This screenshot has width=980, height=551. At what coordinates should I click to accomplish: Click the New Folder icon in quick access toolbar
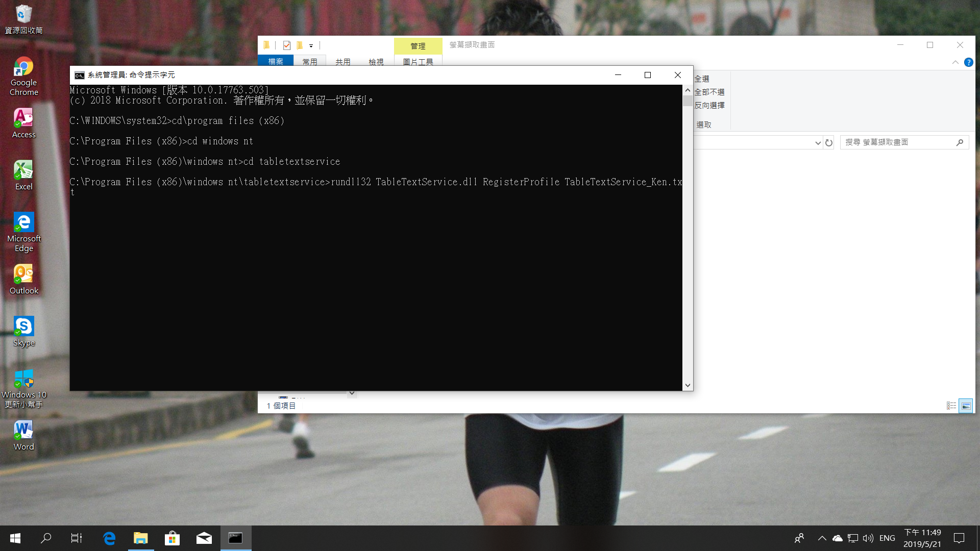(300, 45)
